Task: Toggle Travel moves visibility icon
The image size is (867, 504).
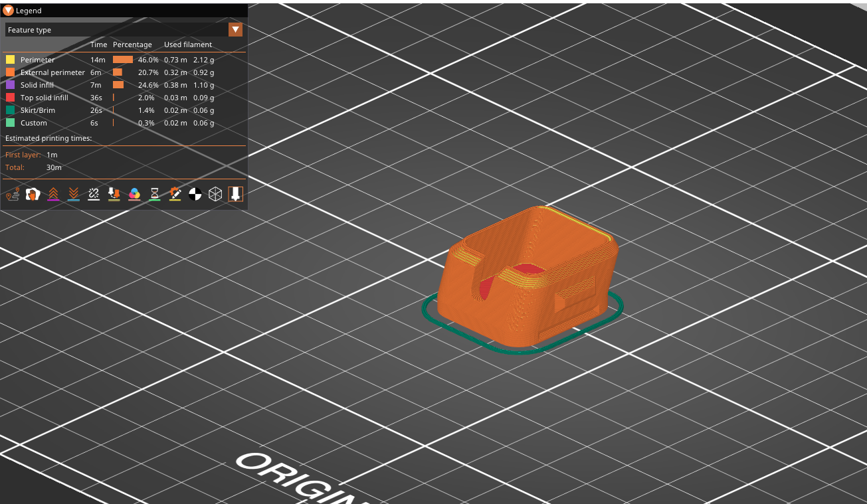Action: [x=12, y=194]
